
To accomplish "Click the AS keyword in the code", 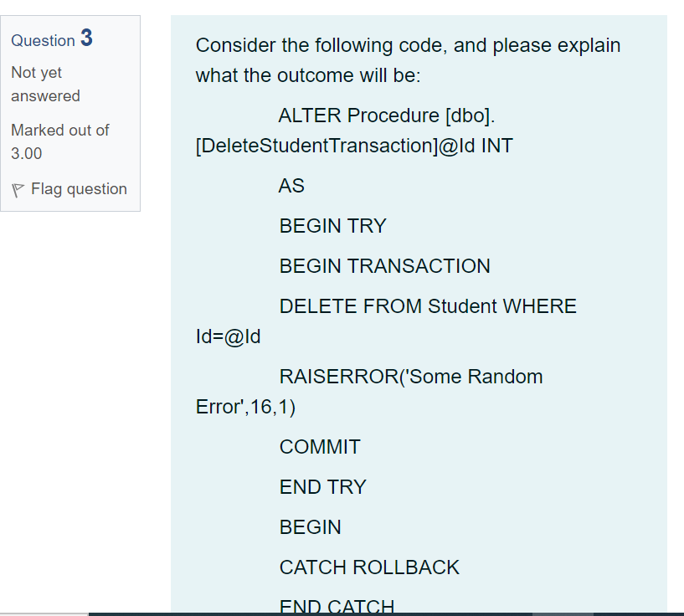I will tap(291, 186).
